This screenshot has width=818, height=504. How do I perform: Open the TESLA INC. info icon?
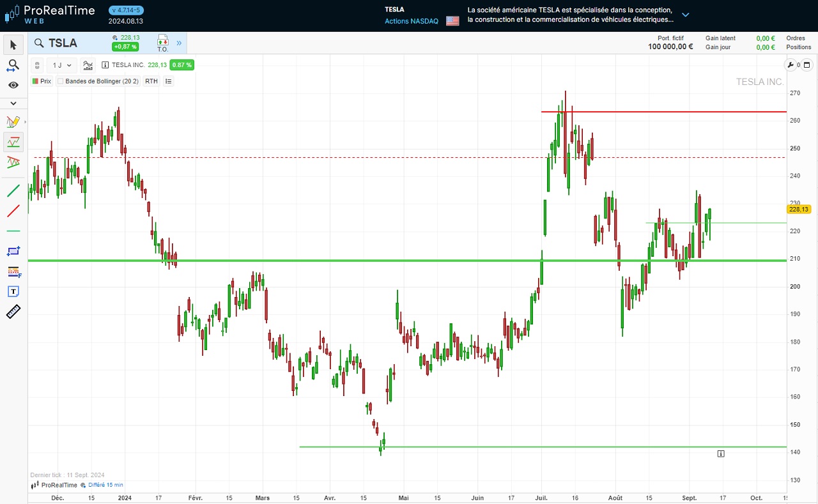point(105,65)
